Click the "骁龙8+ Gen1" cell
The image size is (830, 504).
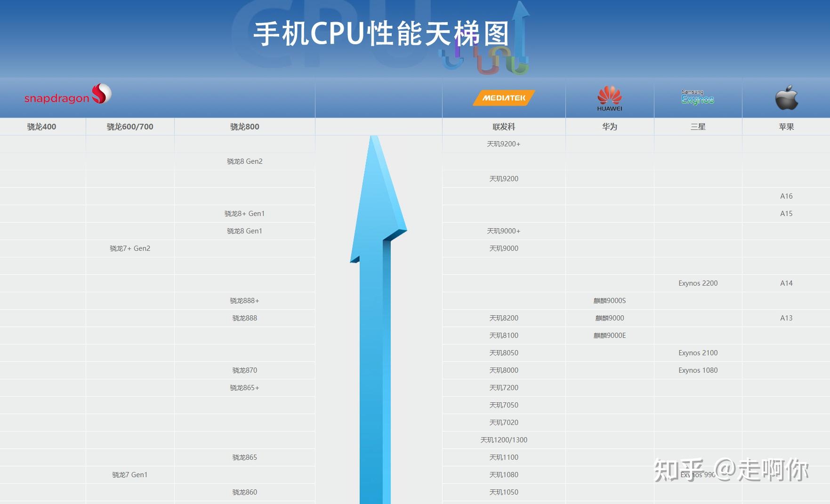point(245,214)
